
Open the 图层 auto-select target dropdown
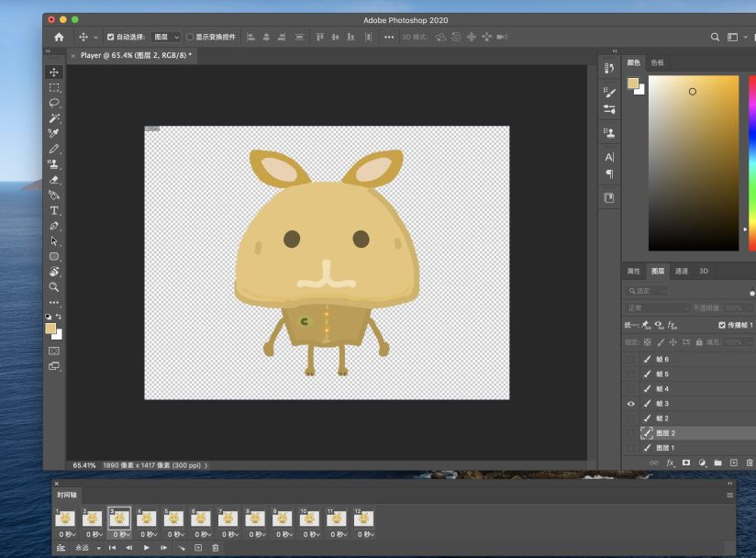(166, 38)
